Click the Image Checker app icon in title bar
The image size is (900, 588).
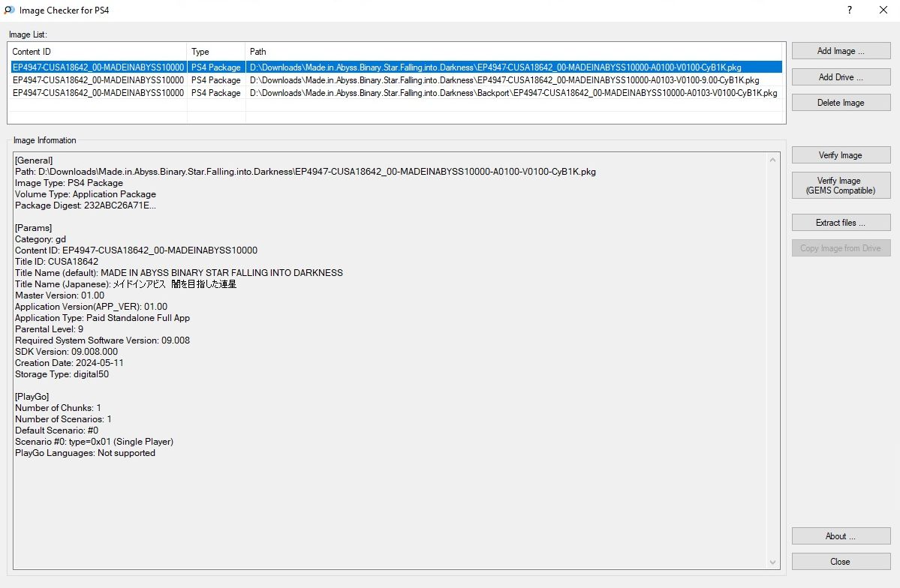9,10
